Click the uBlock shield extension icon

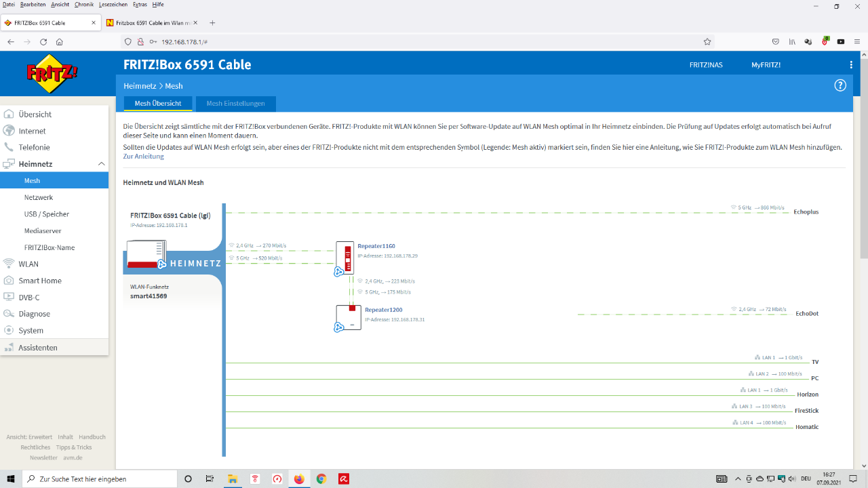click(x=825, y=41)
